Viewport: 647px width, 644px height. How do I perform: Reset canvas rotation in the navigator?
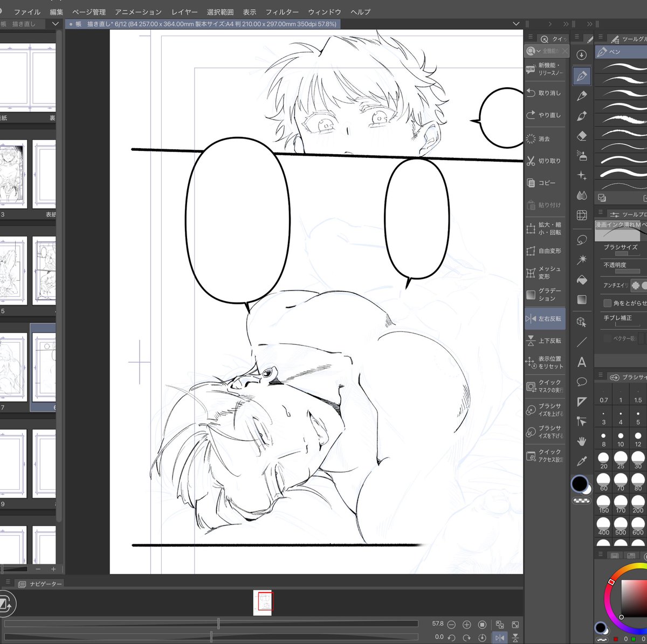point(483,638)
